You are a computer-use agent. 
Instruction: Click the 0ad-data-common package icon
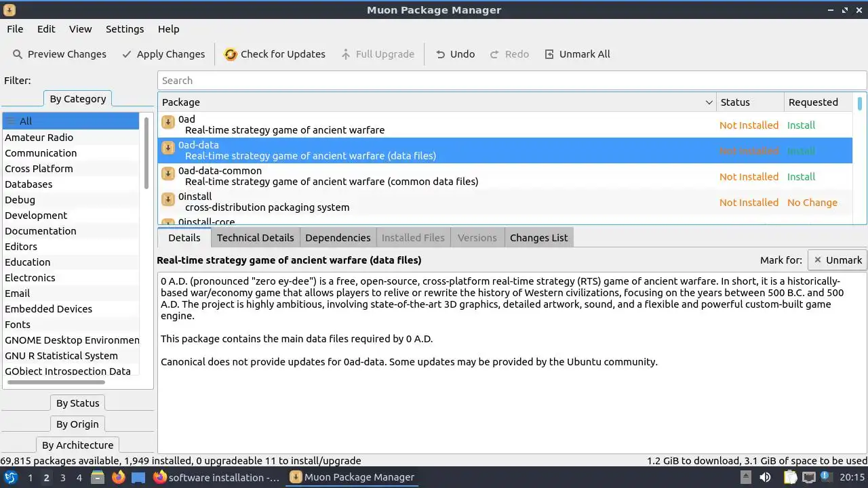tap(168, 174)
